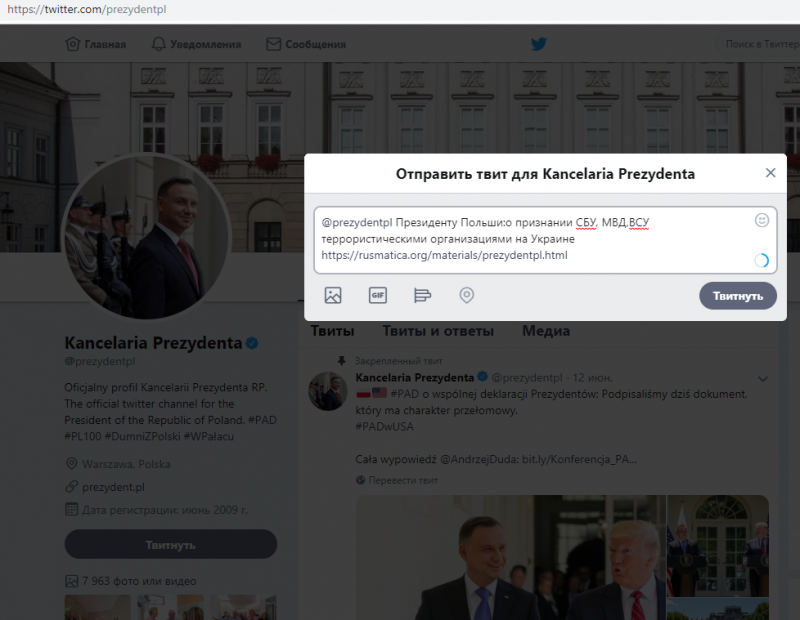
Task: Click the Перевести твит link
Action: click(403, 480)
